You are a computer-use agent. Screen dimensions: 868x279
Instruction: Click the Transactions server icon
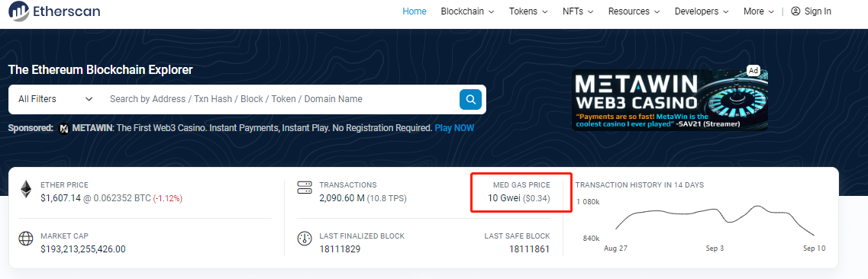point(305,188)
